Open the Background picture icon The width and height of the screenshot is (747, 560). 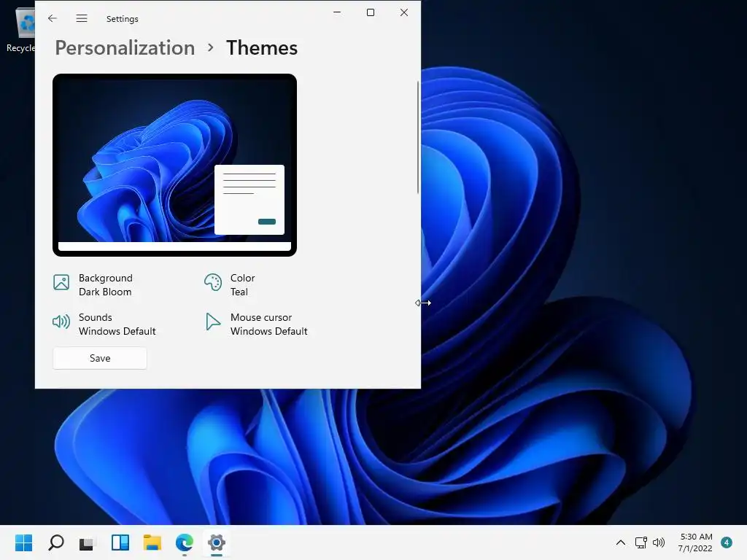[61, 282]
